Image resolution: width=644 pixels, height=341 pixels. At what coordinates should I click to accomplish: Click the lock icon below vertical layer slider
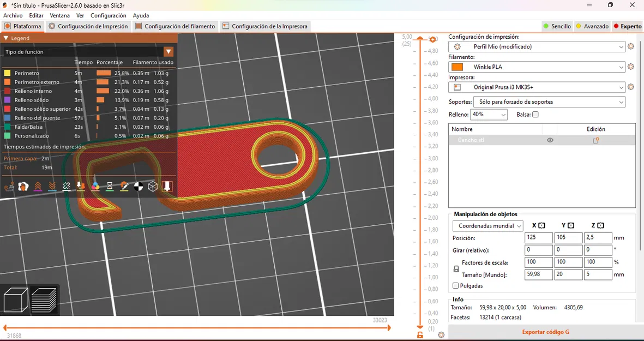tap(420, 334)
